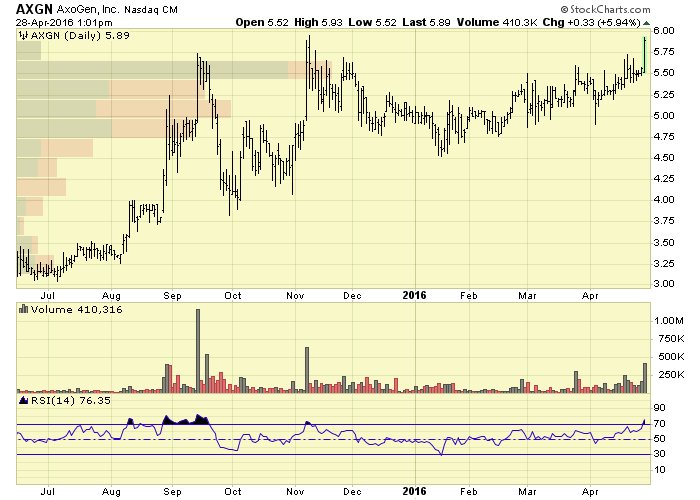The width and height of the screenshot is (700, 500).
Task: Click the Jul label under the price chart
Action: click(x=48, y=296)
